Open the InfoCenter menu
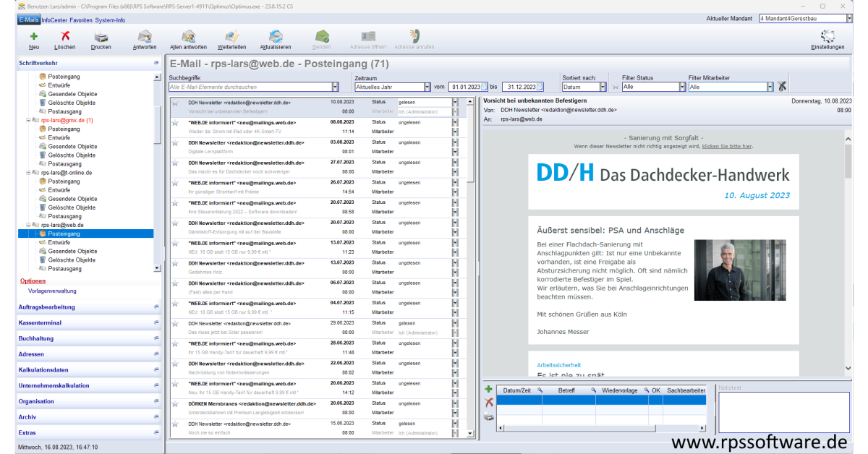 point(54,20)
